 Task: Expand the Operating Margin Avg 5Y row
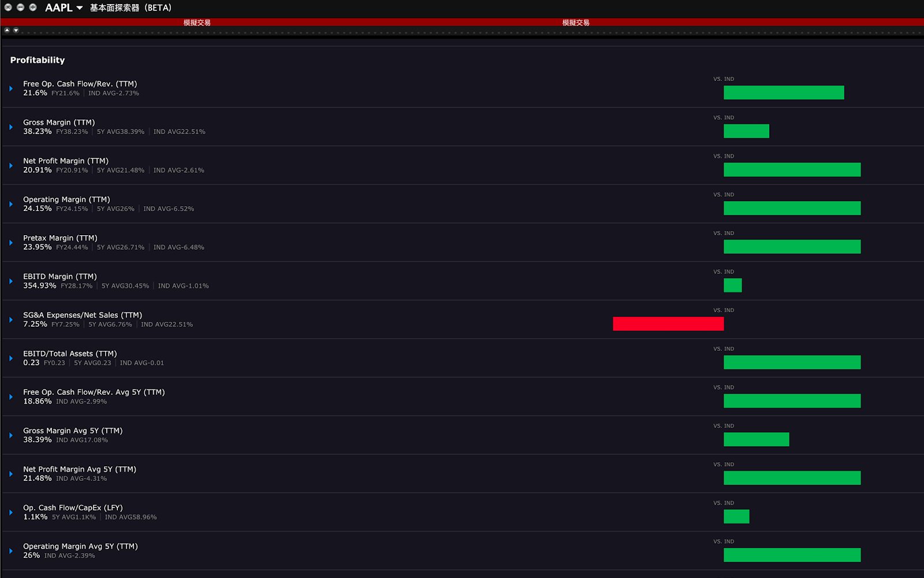pyautogui.click(x=11, y=551)
